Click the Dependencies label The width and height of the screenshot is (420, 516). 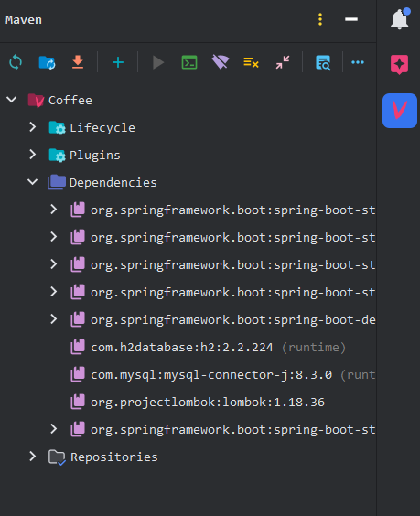(x=113, y=183)
